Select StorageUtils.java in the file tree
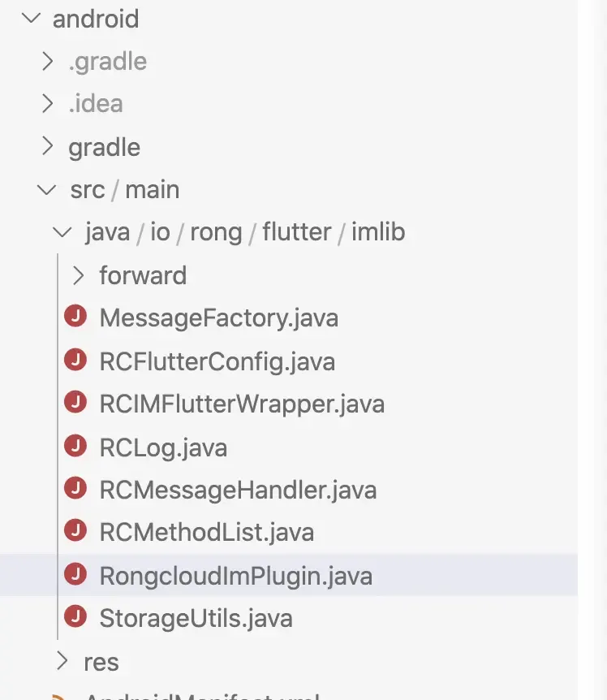Viewport: 607px width, 700px height. (195, 617)
